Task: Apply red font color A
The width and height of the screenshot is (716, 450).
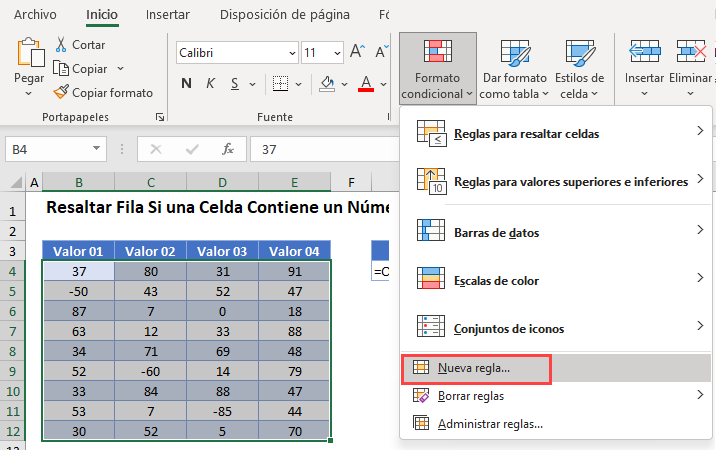Action: tap(366, 84)
